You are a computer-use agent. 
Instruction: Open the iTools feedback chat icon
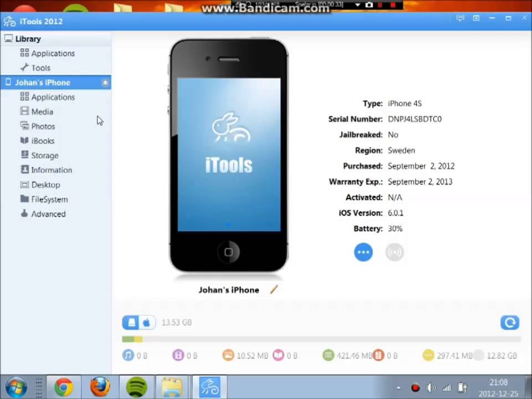[x=460, y=18]
